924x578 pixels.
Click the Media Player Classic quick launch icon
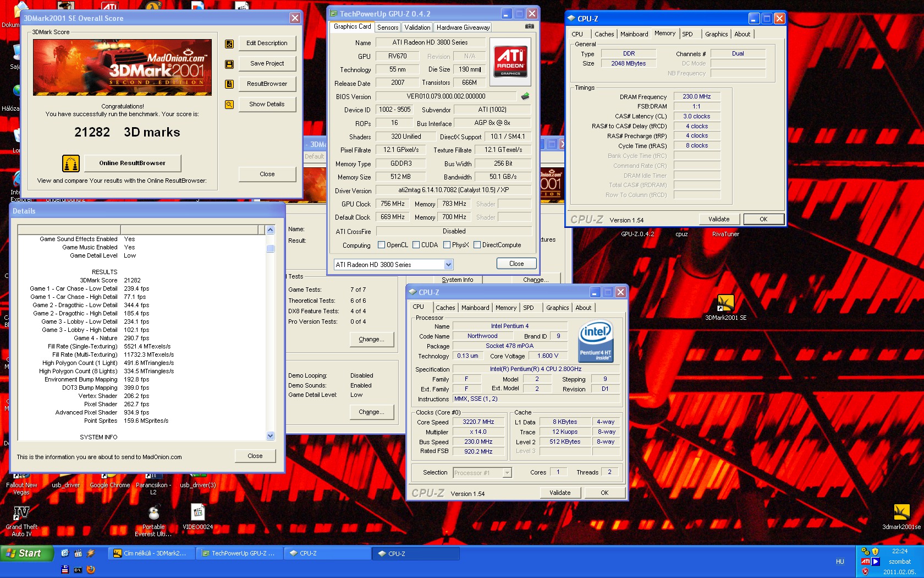click(x=78, y=553)
